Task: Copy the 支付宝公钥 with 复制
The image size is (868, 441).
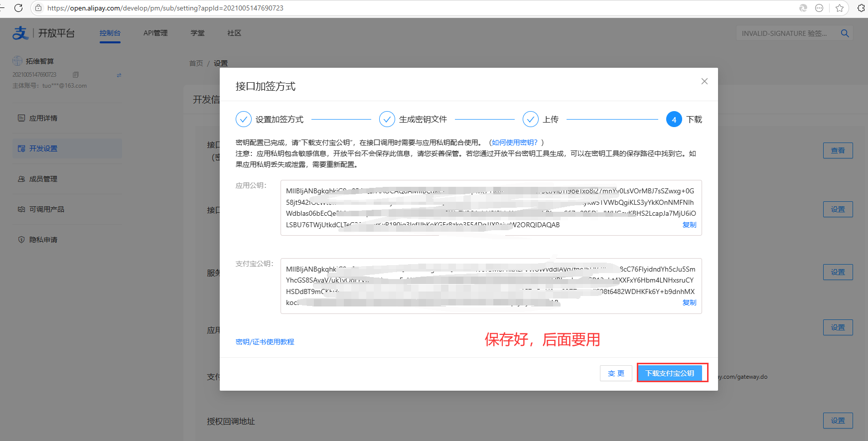Action: point(689,302)
